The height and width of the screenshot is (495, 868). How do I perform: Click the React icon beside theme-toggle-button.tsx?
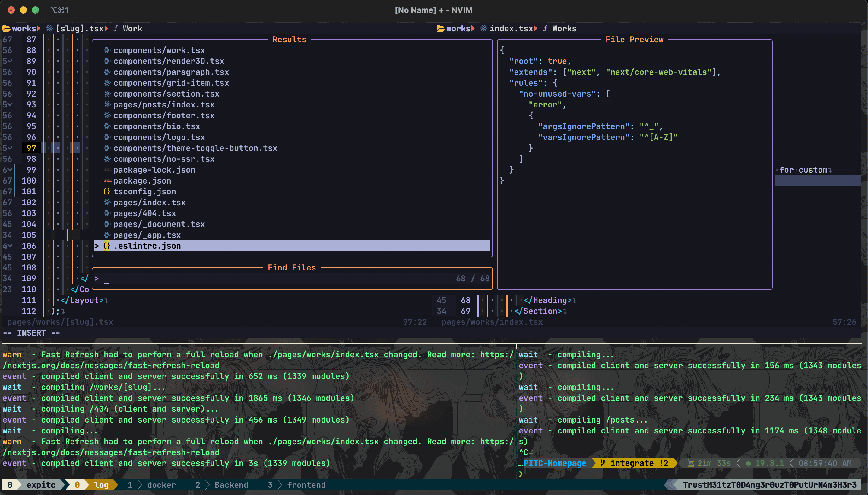point(107,148)
